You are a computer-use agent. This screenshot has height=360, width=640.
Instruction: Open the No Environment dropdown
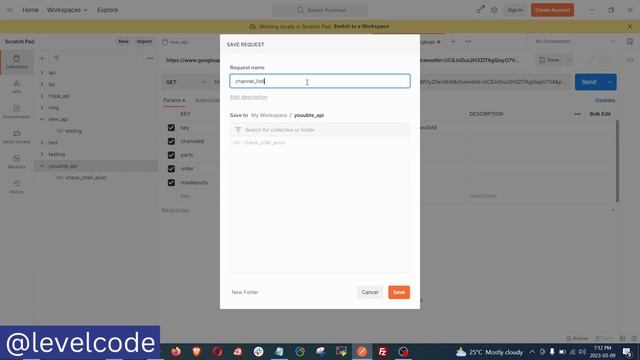[575, 42]
